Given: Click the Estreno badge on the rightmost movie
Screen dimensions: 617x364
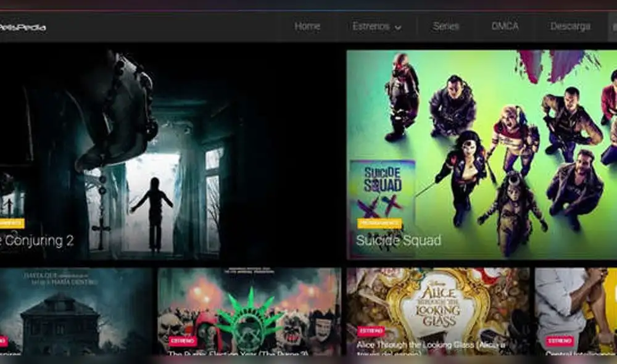Looking at the screenshot, I should (x=559, y=341).
